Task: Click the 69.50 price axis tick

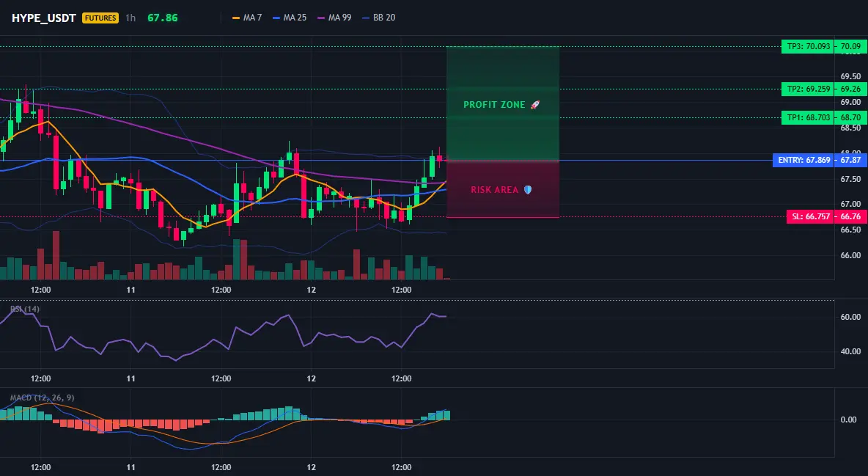Action: pos(850,76)
